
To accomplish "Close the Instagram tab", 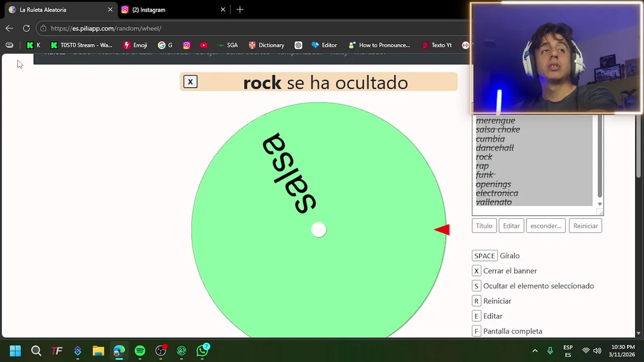I will point(223,10).
